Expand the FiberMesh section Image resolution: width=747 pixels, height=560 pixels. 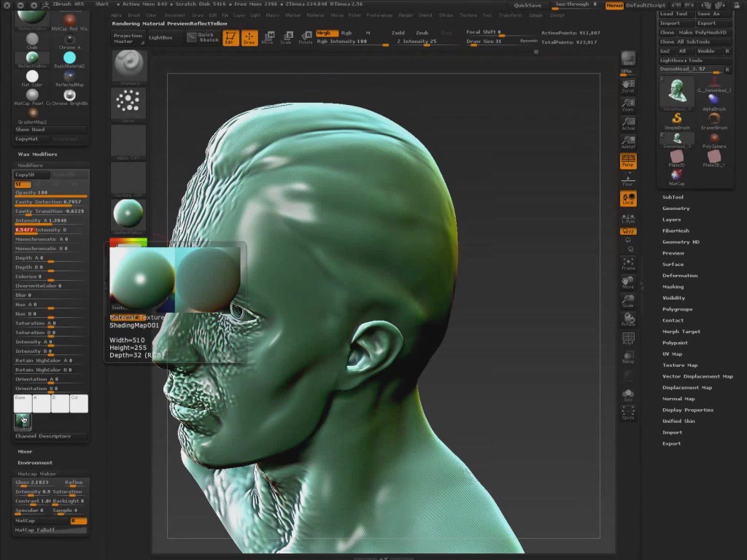tap(676, 231)
